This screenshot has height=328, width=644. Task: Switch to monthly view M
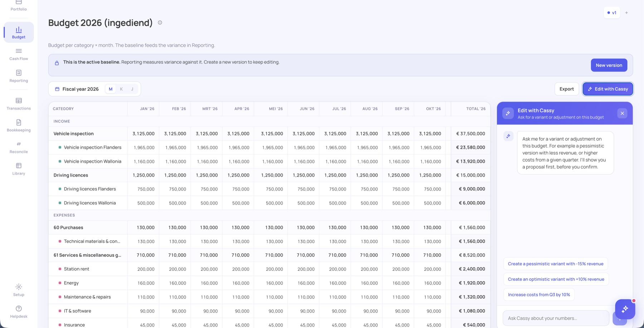(111, 89)
